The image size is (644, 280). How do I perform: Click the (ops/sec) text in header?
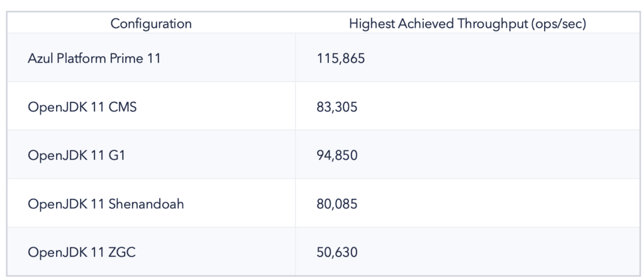pyautogui.click(x=558, y=24)
